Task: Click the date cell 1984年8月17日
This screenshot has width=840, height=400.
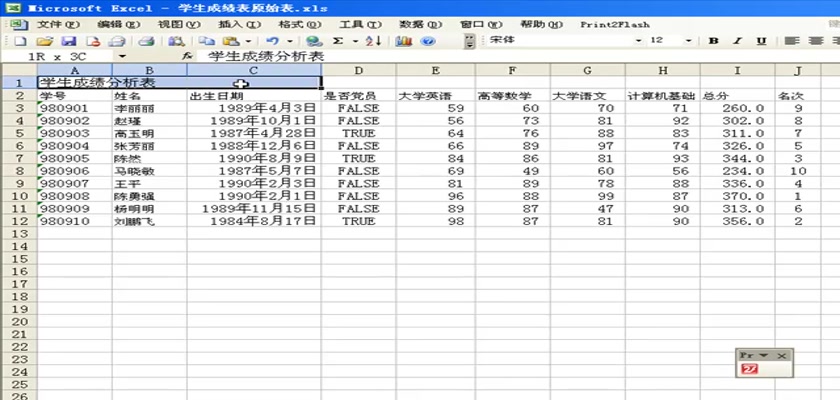Action: click(254, 221)
